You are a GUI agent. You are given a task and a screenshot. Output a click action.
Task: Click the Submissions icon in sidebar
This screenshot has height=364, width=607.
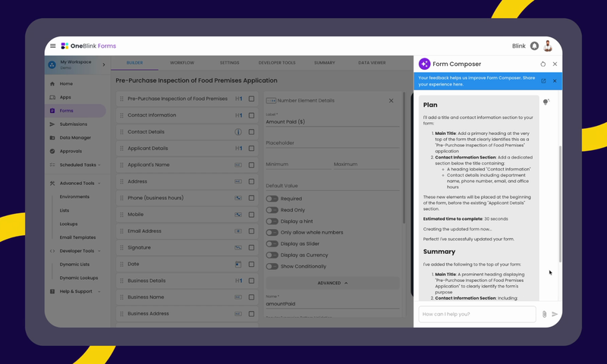tap(52, 124)
